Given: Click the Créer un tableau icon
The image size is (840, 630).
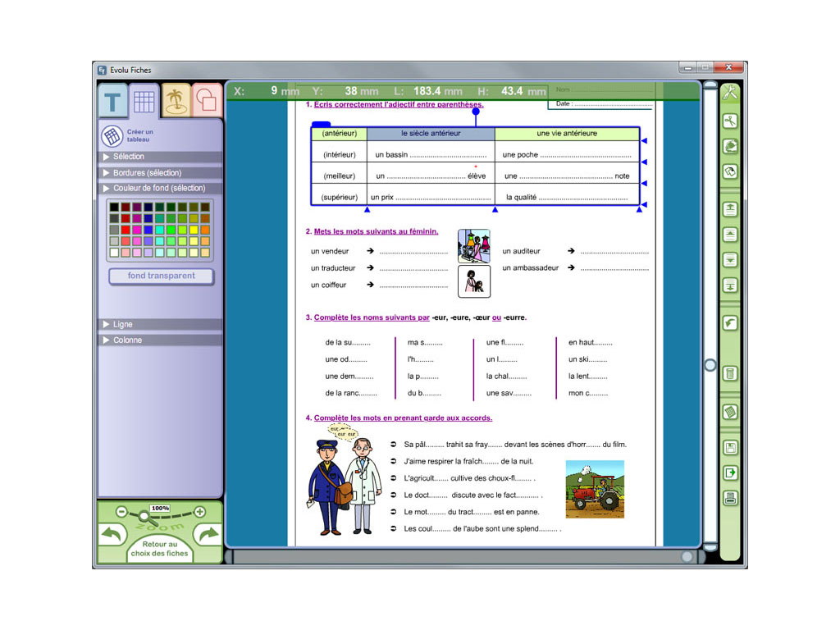Looking at the screenshot, I should pyautogui.click(x=112, y=136).
